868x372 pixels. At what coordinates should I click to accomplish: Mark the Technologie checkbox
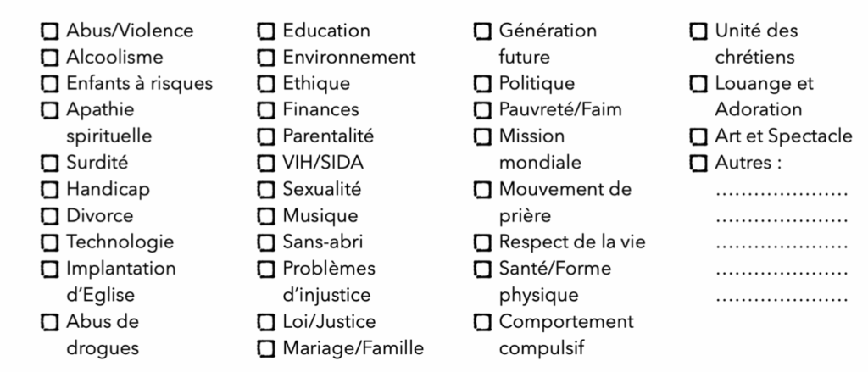[50, 243]
